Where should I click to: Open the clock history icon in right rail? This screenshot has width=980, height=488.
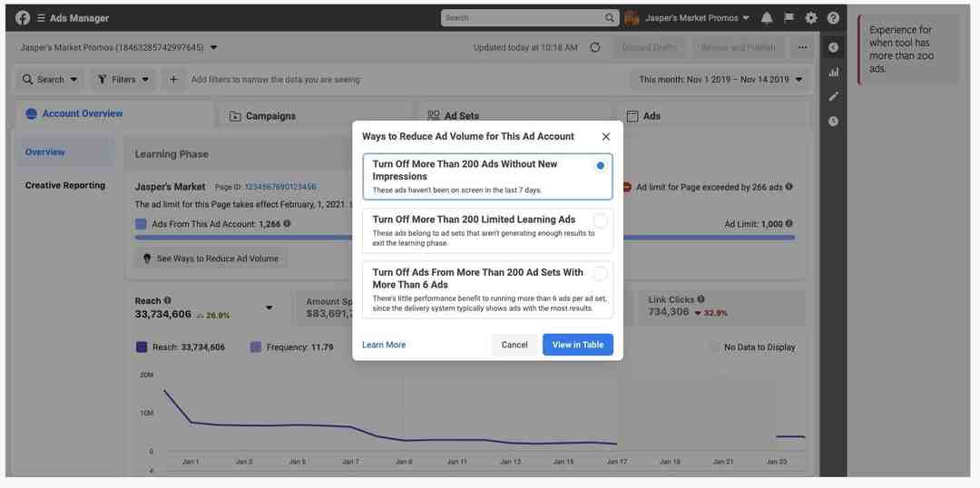[x=833, y=122]
